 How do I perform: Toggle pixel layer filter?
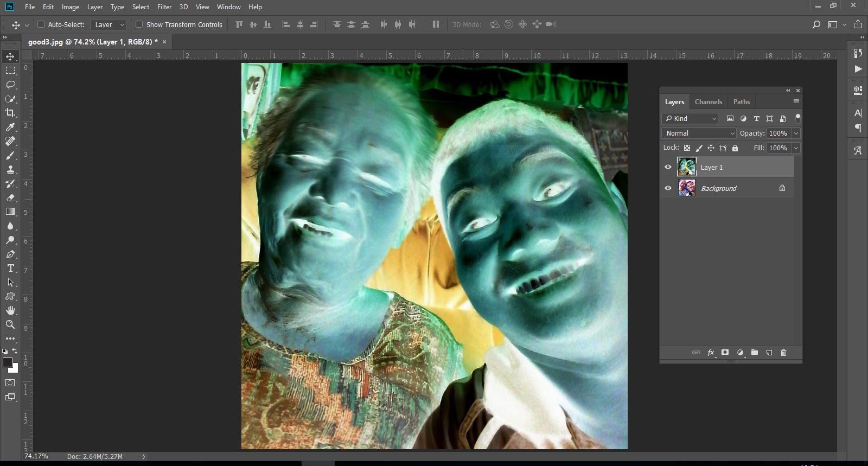tap(730, 118)
